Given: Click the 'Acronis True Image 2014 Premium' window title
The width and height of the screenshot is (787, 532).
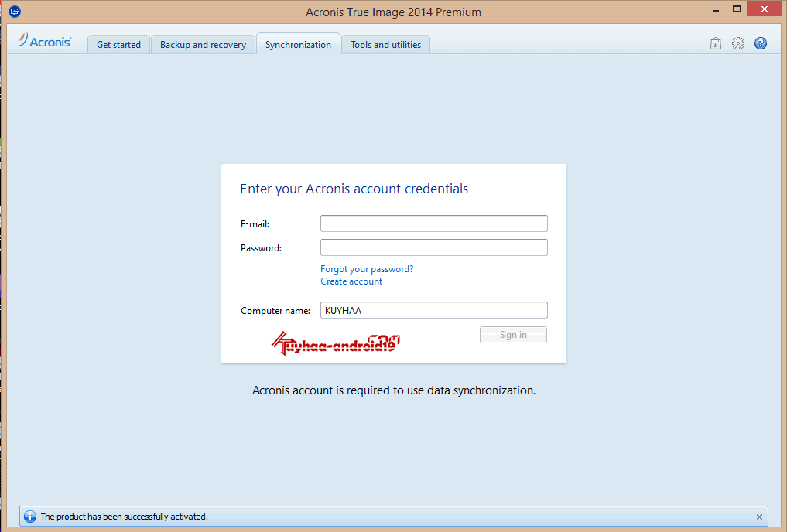Looking at the screenshot, I should coord(393,12).
